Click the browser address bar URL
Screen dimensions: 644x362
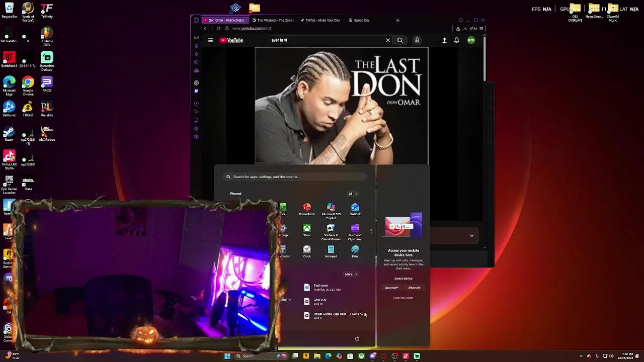coord(252,28)
